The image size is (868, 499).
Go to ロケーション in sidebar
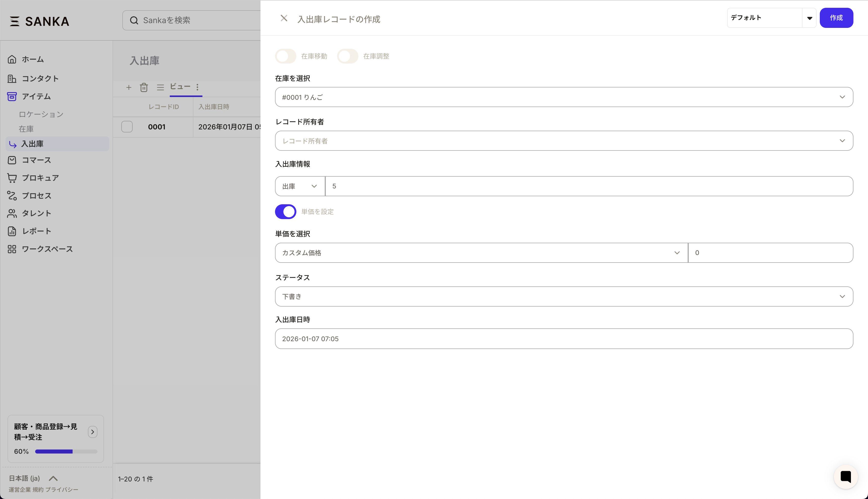[41, 115]
